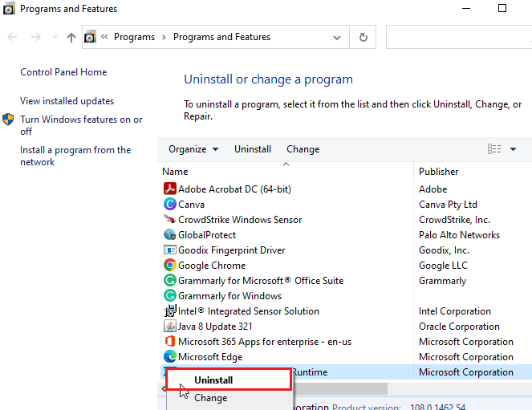Open Control Panel Home link
532x410 pixels.
pyautogui.click(x=63, y=72)
